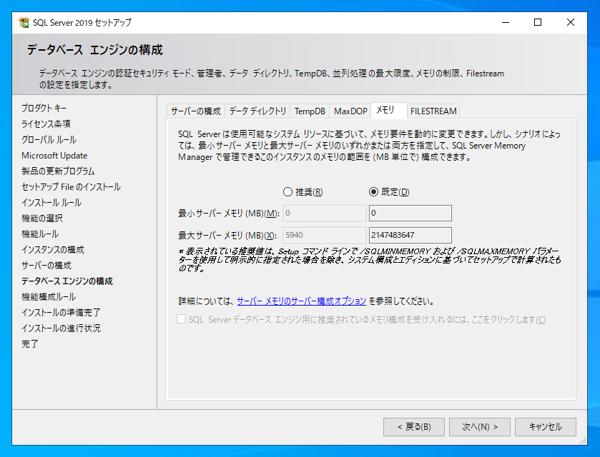Click インストールの進行状況 in the step list
600x457 pixels.
tap(60, 328)
